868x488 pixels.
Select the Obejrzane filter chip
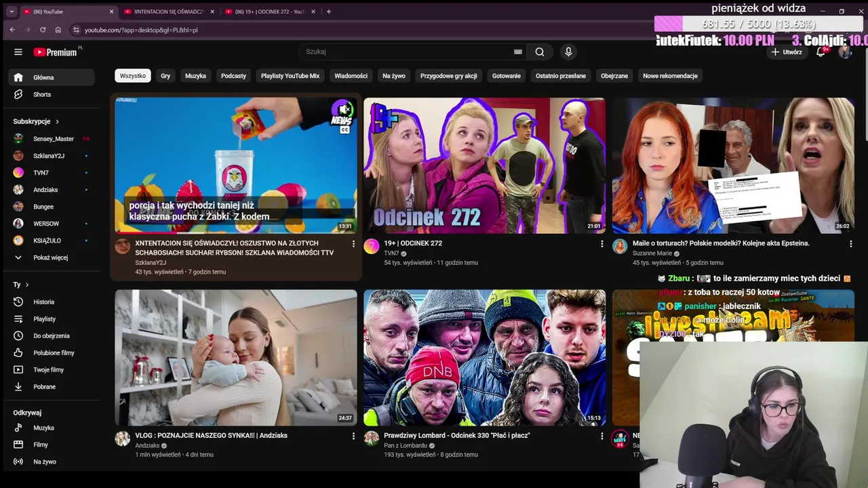(614, 76)
